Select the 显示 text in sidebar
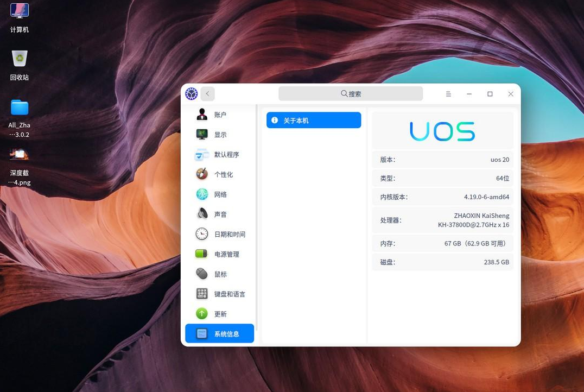 pyautogui.click(x=220, y=135)
